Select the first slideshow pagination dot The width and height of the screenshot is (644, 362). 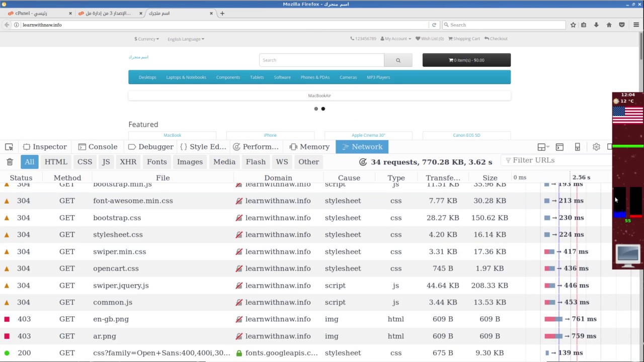click(316, 109)
